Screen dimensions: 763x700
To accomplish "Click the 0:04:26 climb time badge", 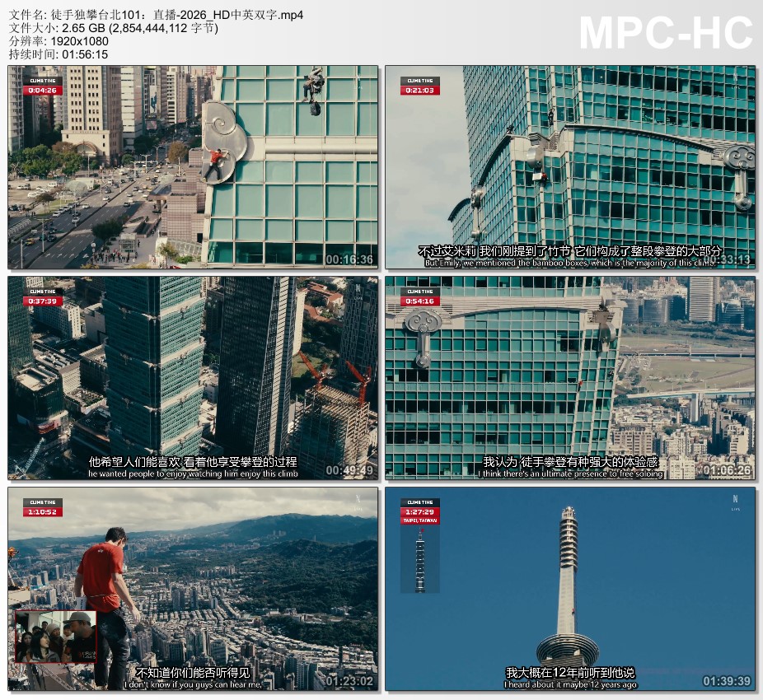I will (x=42, y=86).
